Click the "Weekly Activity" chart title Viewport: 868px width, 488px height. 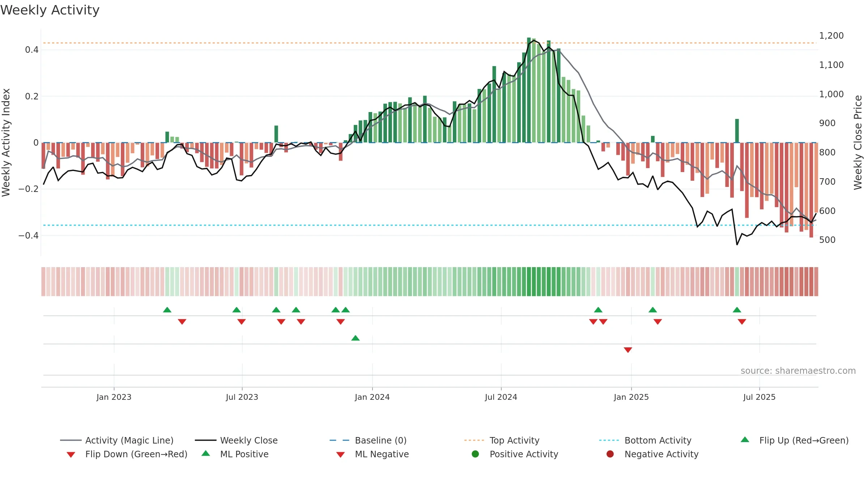(50, 10)
